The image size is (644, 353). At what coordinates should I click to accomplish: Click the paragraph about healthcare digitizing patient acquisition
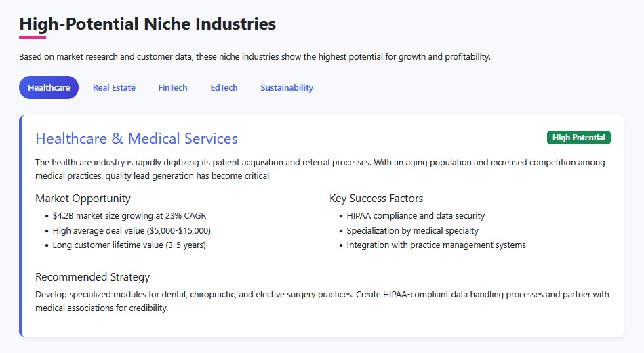320,169
